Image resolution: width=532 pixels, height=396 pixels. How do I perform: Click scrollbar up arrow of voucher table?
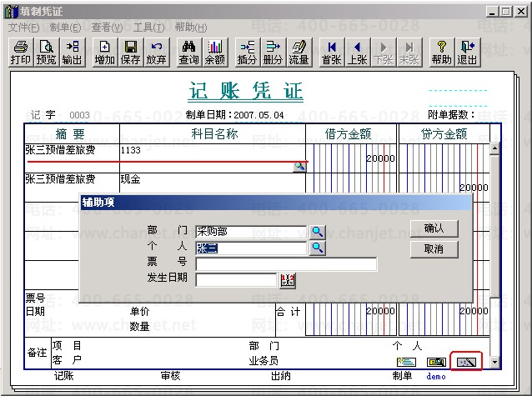pyautogui.click(x=494, y=148)
